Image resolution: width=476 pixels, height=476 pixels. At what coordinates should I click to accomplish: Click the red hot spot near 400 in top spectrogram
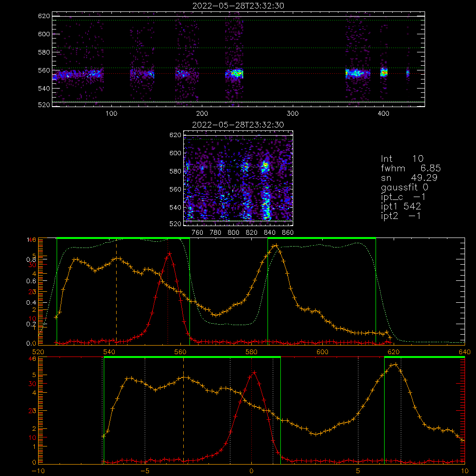(384, 72)
